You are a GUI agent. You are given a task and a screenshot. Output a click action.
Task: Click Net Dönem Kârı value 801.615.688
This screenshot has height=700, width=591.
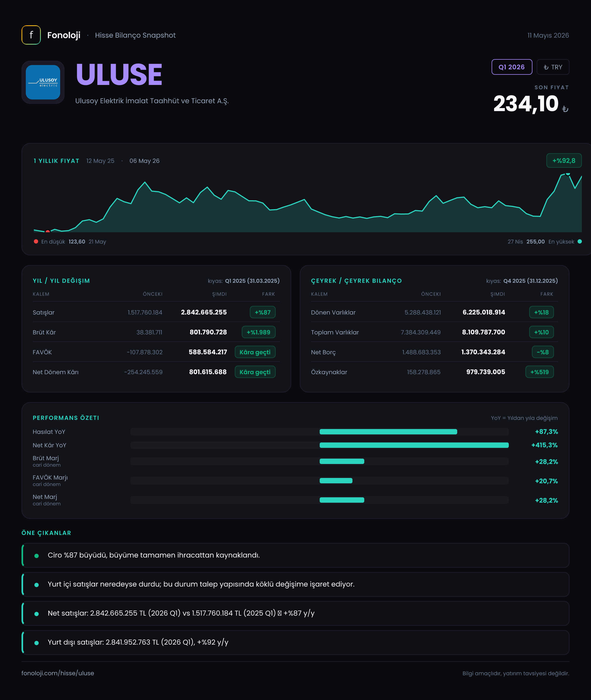tap(208, 372)
